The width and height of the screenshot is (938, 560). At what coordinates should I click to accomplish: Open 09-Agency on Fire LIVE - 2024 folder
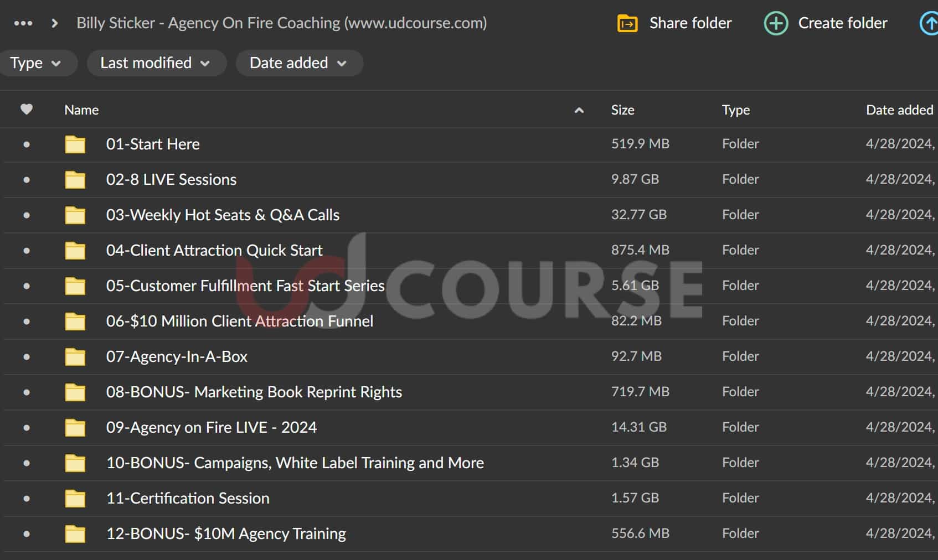[x=211, y=427]
